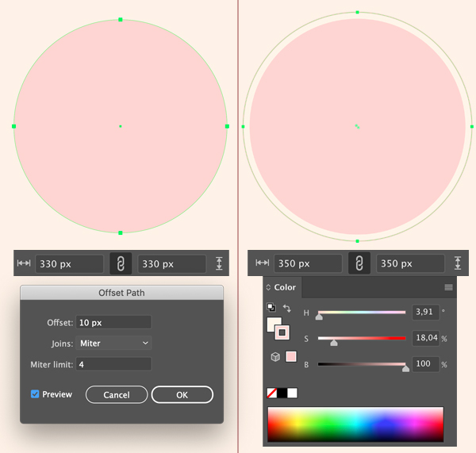The height and width of the screenshot is (453, 476).
Task: Click the Hue slider track
Action: tap(362, 313)
